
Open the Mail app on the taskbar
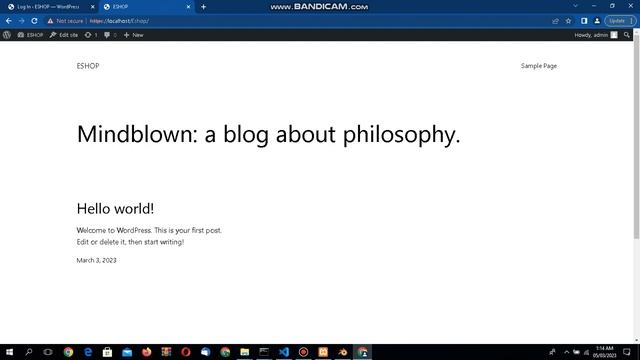(127, 352)
